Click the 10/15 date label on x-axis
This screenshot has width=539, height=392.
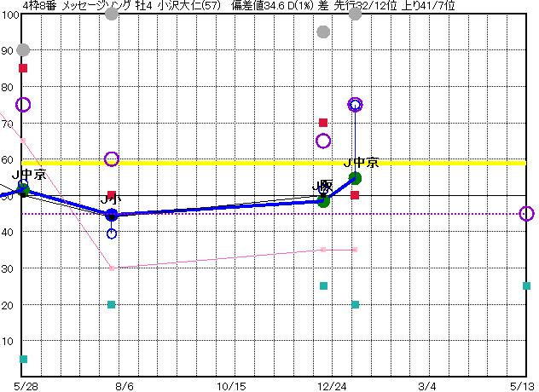pos(232,385)
